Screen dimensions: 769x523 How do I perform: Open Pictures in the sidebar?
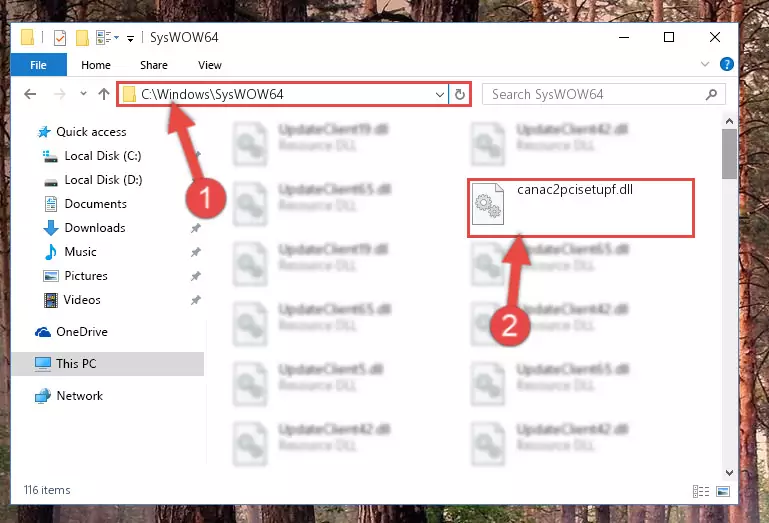coord(86,276)
